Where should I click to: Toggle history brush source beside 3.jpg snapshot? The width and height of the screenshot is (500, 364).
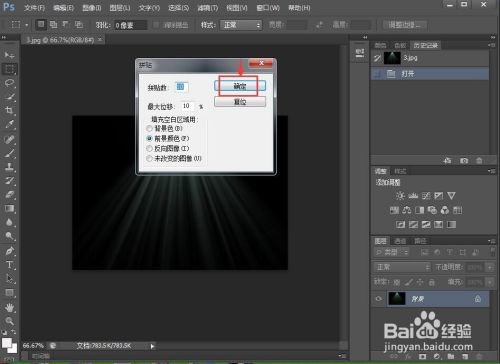pos(377,58)
